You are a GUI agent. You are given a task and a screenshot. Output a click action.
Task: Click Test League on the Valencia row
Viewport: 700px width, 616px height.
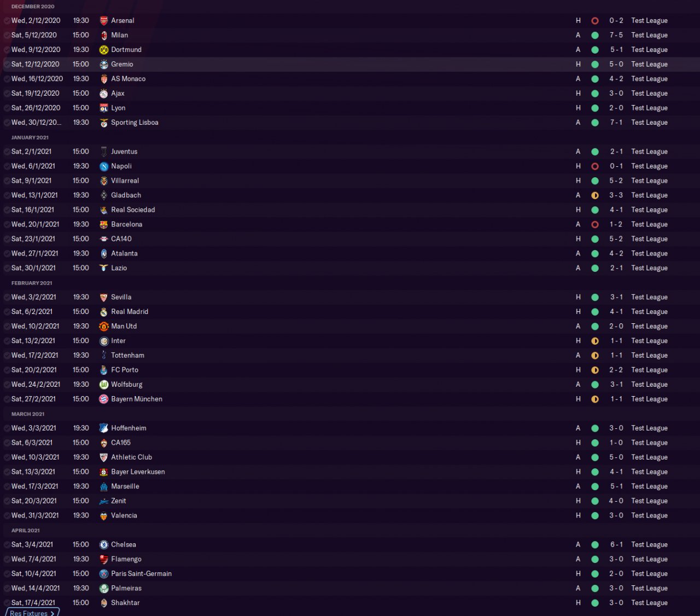(x=649, y=515)
